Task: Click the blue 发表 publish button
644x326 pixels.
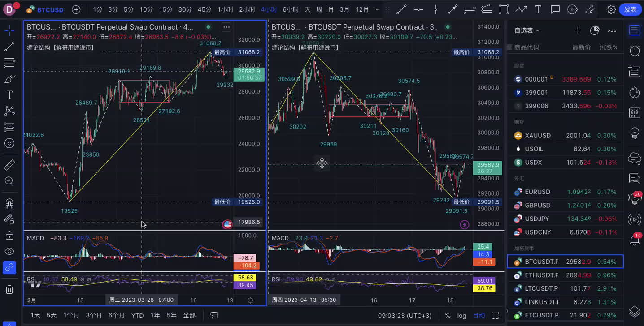Action: pyautogui.click(x=630, y=9)
